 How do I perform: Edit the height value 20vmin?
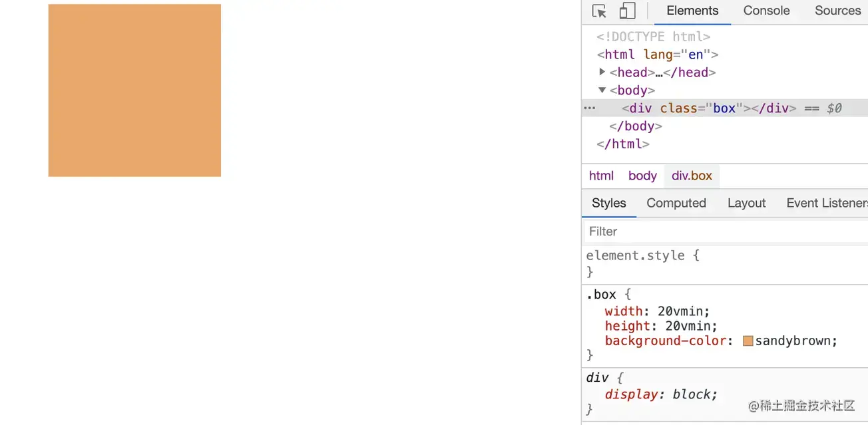(689, 326)
